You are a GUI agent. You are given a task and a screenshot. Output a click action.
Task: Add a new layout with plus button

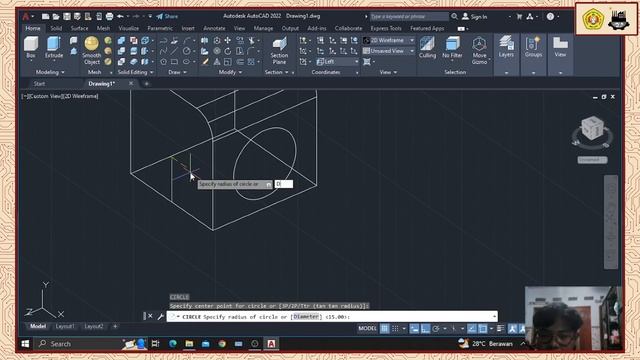click(115, 326)
